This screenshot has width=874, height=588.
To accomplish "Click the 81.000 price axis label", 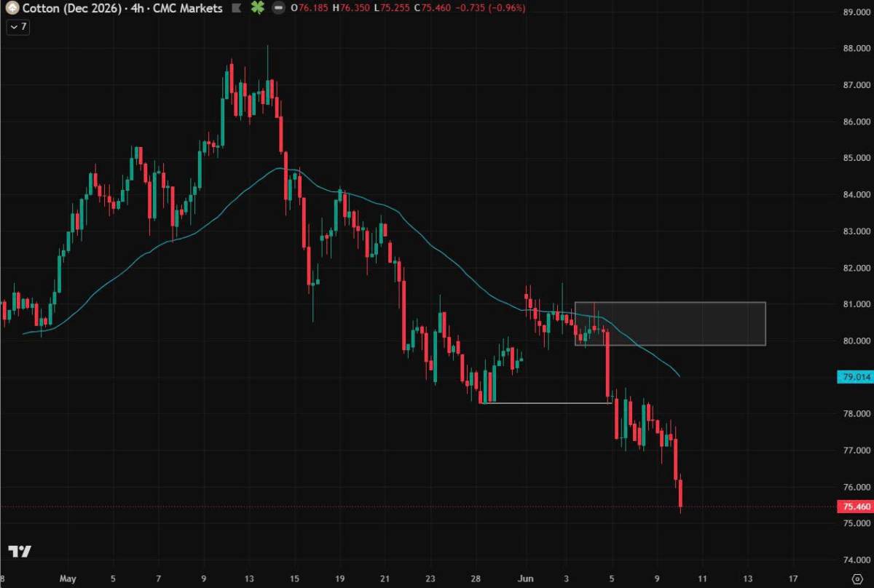I will coord(857,304).
